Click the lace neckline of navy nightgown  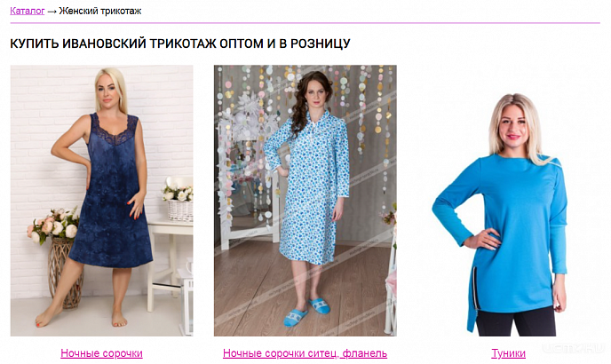click(x=115, y=130)
